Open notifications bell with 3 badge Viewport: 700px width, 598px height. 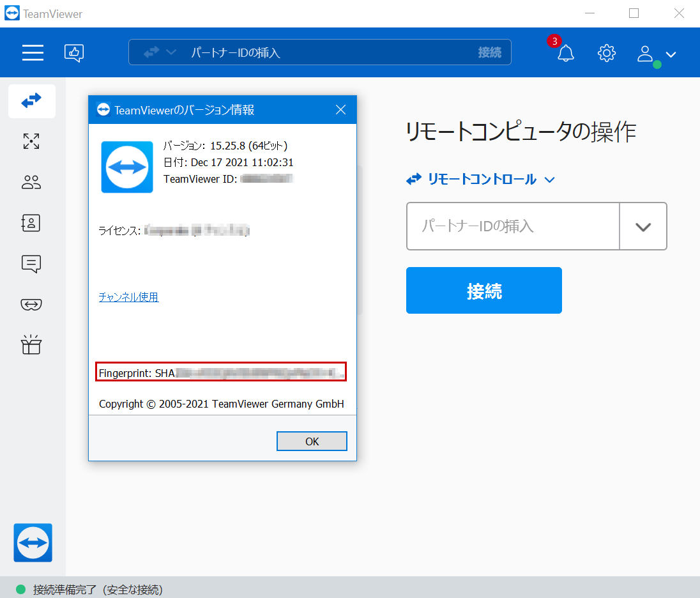[x=565, y=52]
